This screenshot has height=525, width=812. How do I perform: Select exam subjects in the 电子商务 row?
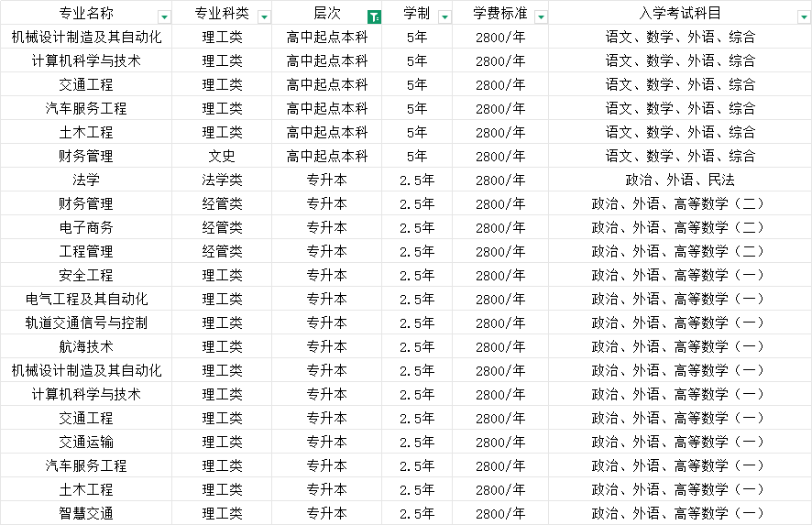point(680,227)
